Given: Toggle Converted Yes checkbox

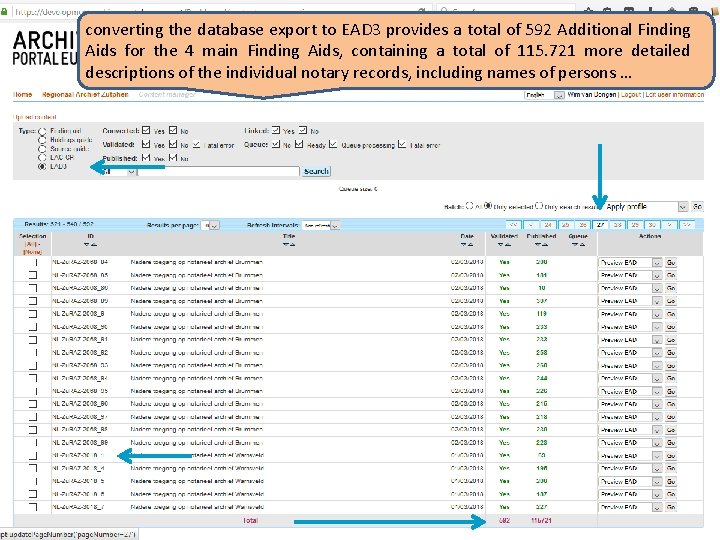Looking at the screenshot, I should (x=146, y=130).
